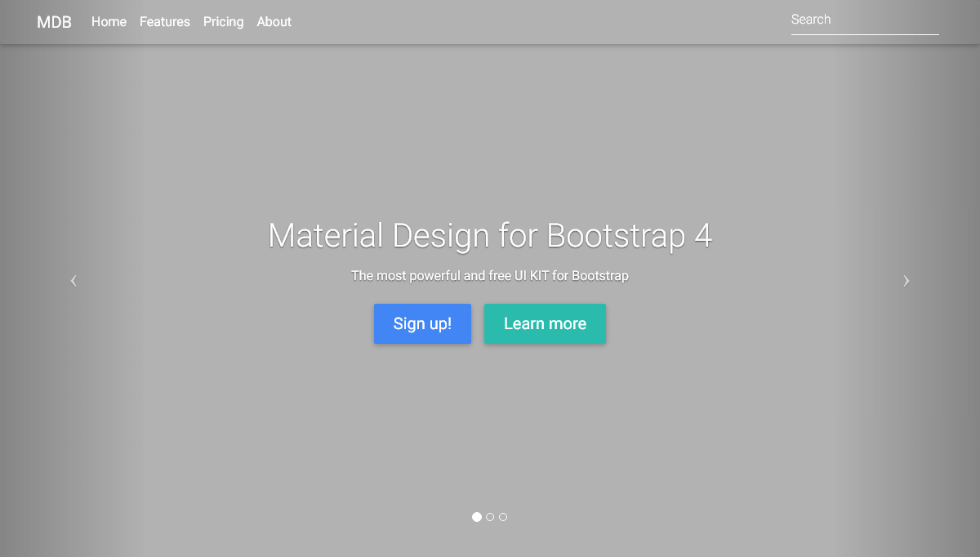This screenshot has height=557, width=980.
Task: Click the 'The most powerful and free UI KIT' subtitle
Action: click(490, 276)
